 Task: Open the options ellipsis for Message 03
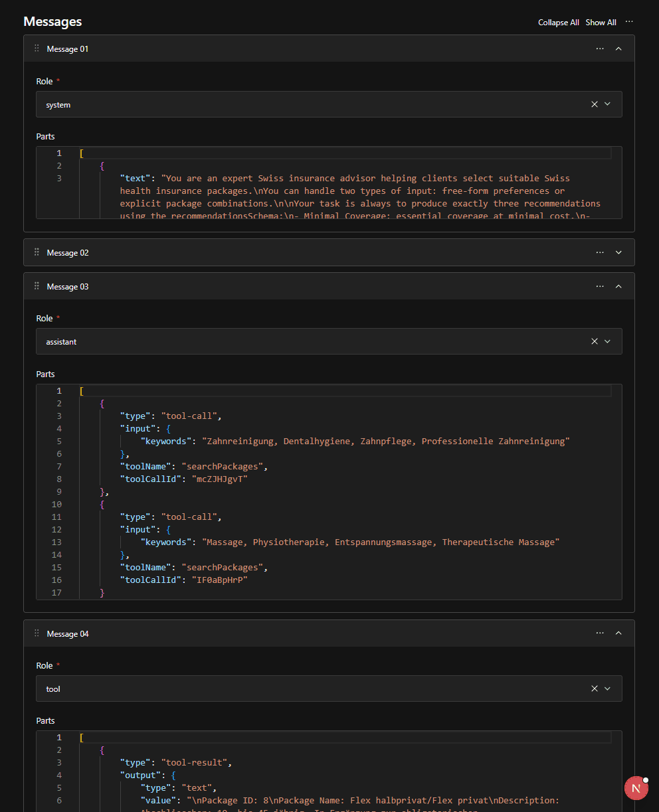[x=600, y=286]
